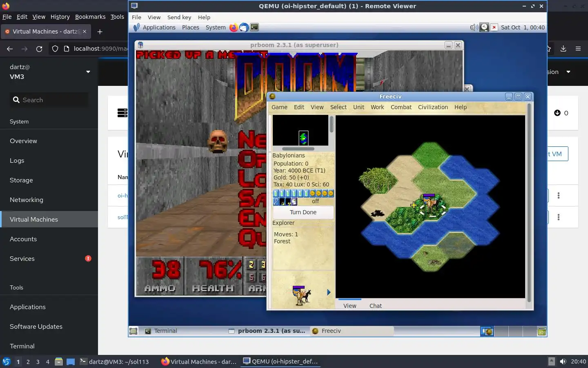
Task: Click the Explorer unit icon in Freeciv panel
Action: point(301,295)
